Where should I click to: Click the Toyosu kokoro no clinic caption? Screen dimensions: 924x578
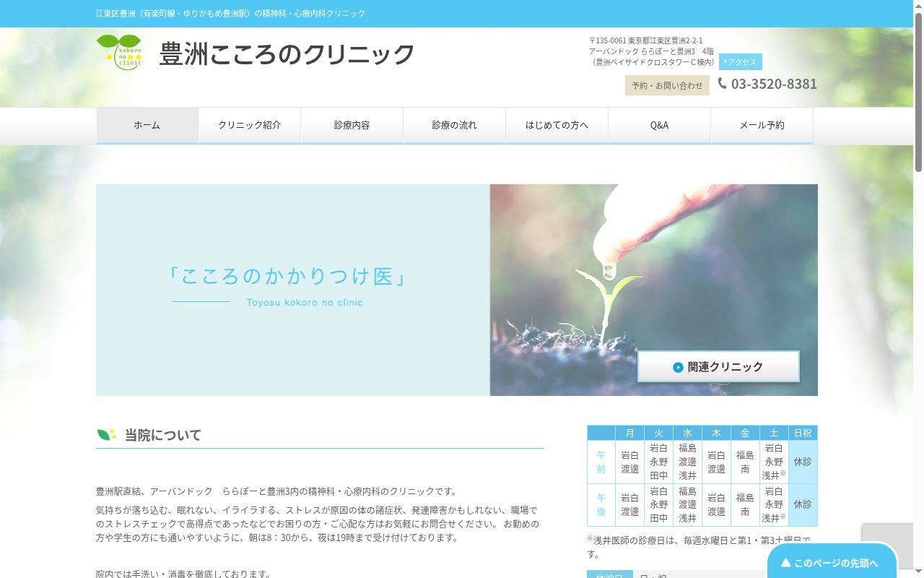305,302
